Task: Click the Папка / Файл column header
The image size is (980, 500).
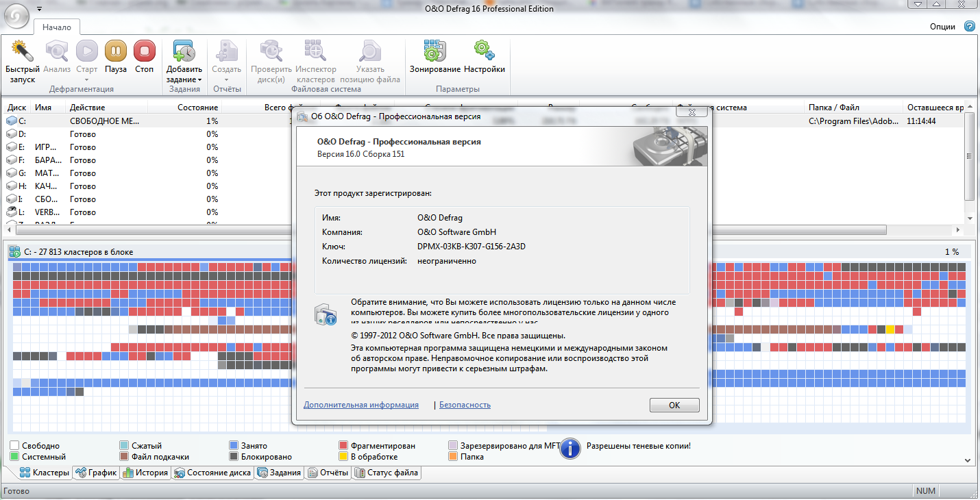Action: pos(854,108)
